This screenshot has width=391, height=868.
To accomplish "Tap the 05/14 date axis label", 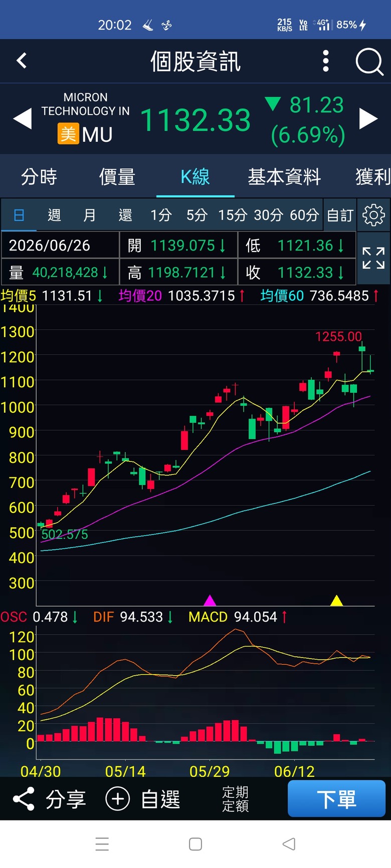I will tap(125, 771).
